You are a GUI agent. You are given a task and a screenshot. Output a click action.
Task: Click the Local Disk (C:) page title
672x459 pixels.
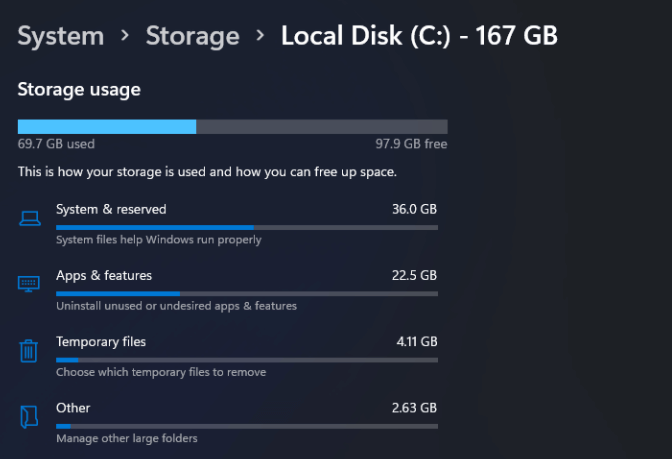point(419,37)
